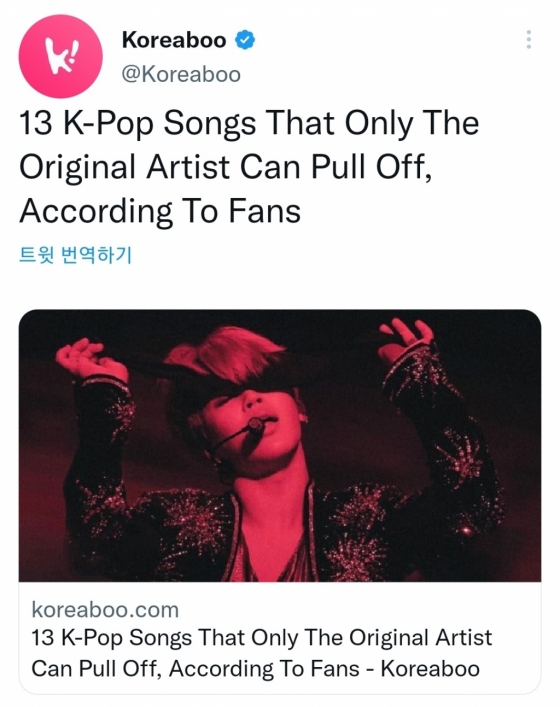Click the white card footer beside koreaboo.com
The height and width of the screenshot is (707, 560).
point(361,610)
